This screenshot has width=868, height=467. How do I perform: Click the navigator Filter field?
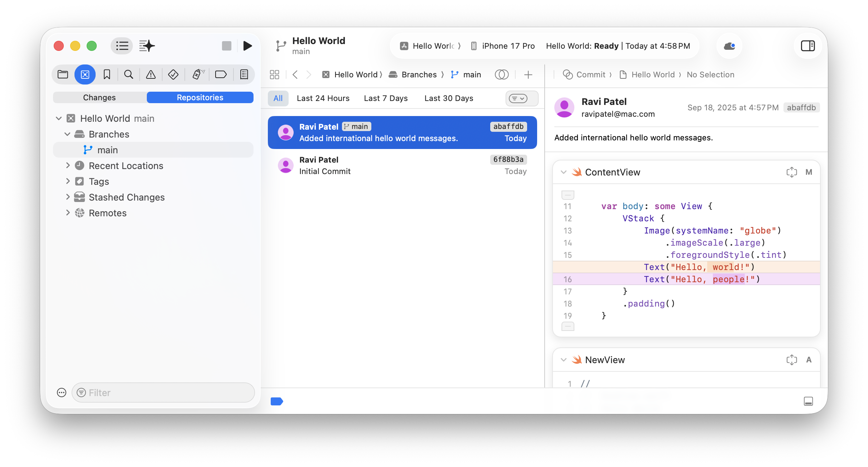[163, 393]
